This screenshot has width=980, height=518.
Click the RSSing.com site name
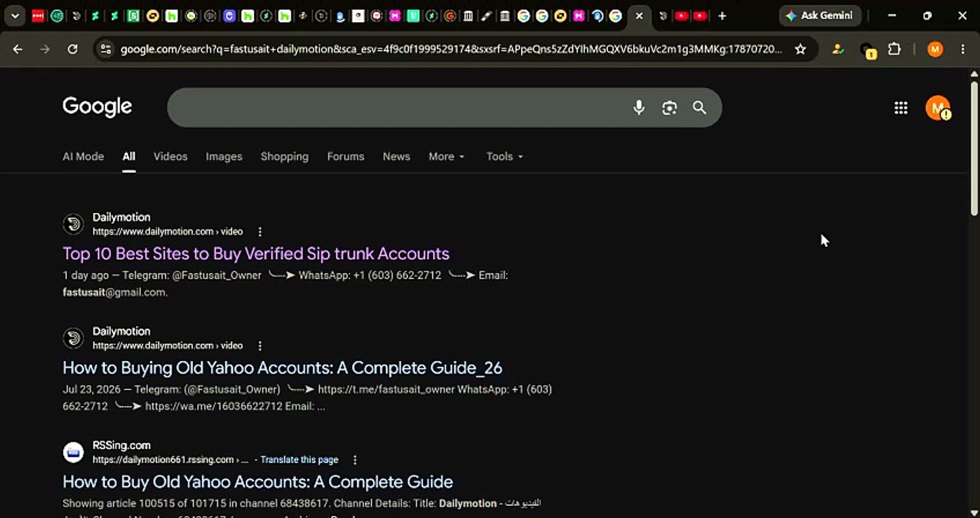pos(122,445)
